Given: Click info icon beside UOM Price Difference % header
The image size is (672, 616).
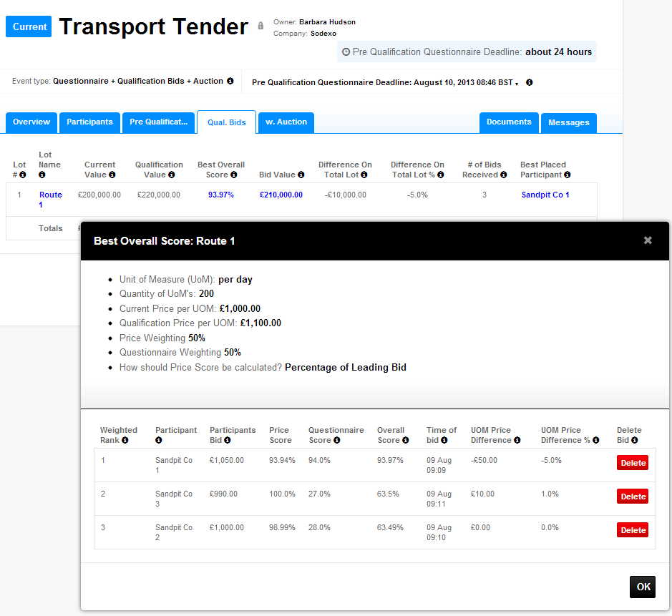Looking at the screenshot, I should pos(595,441).
